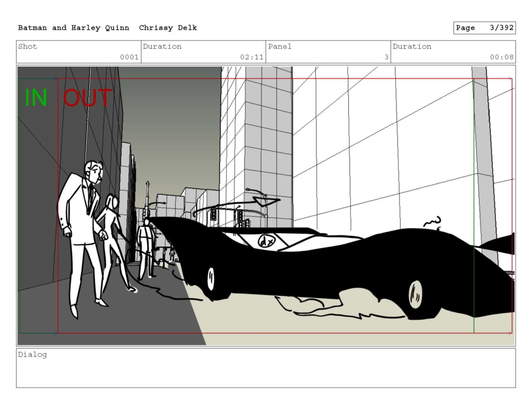Select the artist name "Chrissy Delk"
Image resolution: width=532 pixels, height=412 pixels.
pyautogui.click(x=168, y=28)
